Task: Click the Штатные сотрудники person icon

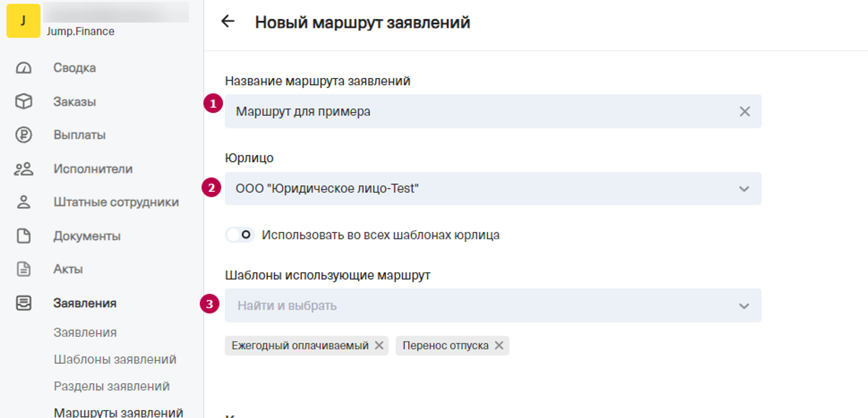Action: click(24, 202)
